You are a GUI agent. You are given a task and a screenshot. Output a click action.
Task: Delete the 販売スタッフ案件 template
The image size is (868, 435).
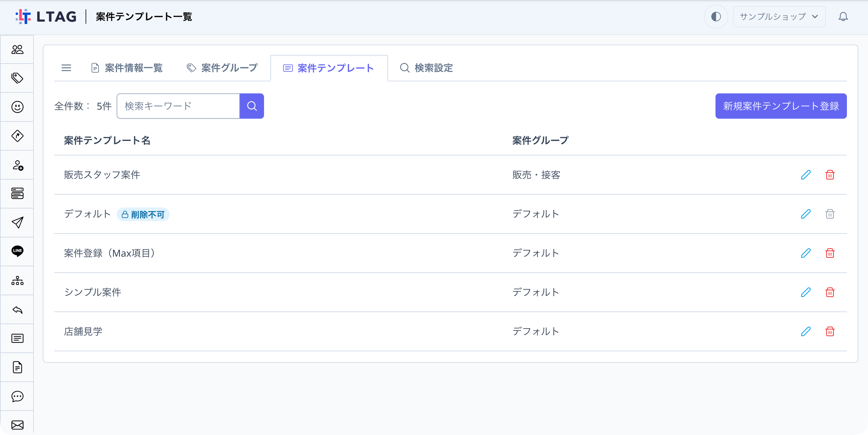(x=830, y=175)
